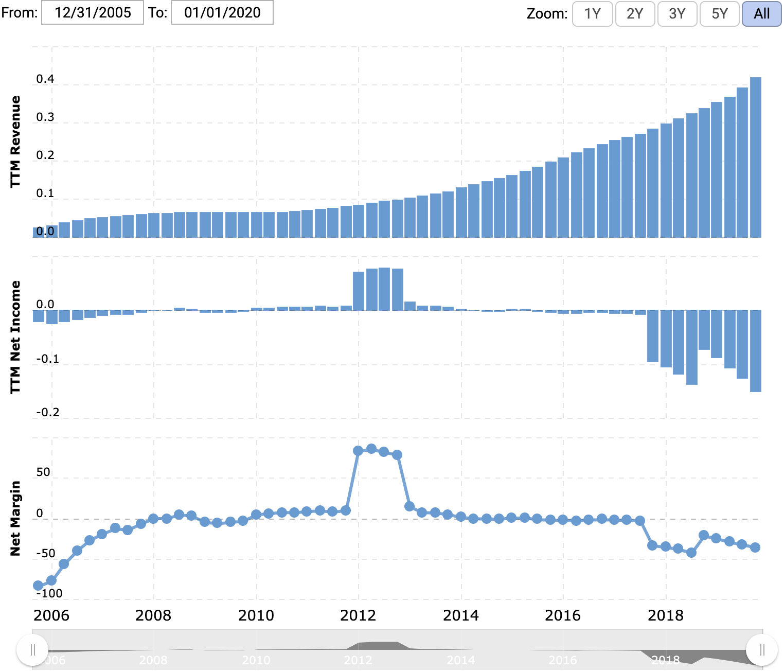Click the Zoom: label

pyautogui.click(x=547, y=13)
